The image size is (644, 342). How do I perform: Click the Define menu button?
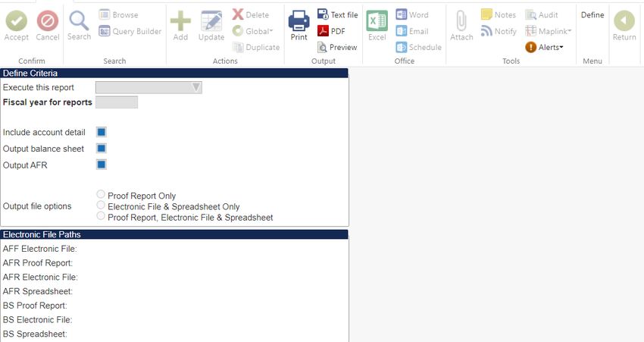pos(592,15)
